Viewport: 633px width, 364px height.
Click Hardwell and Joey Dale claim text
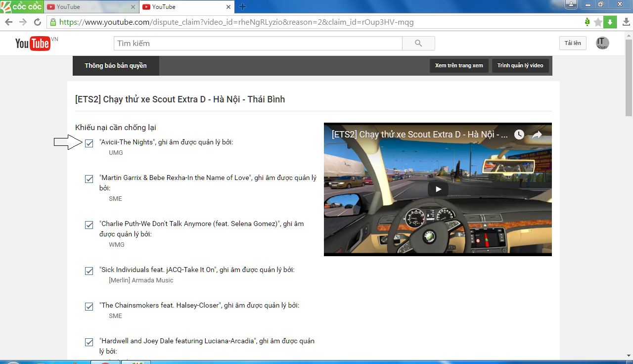coord(207,346)
